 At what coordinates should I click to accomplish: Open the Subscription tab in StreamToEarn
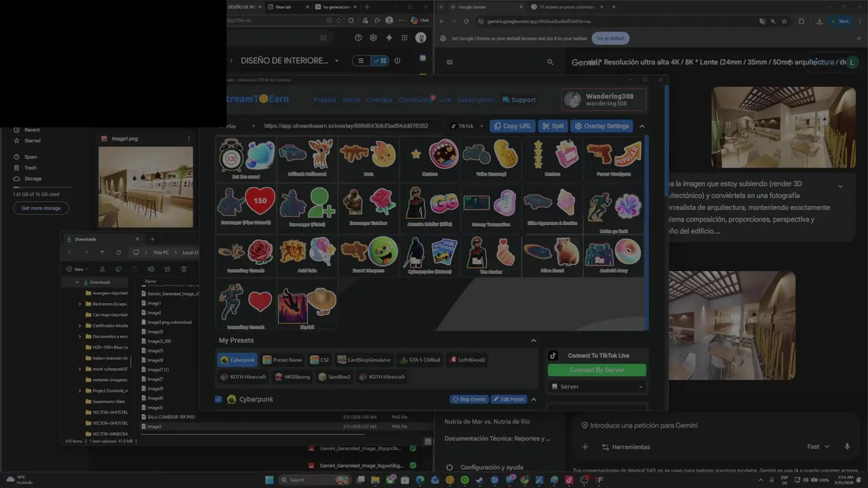(x=476, y=100)
